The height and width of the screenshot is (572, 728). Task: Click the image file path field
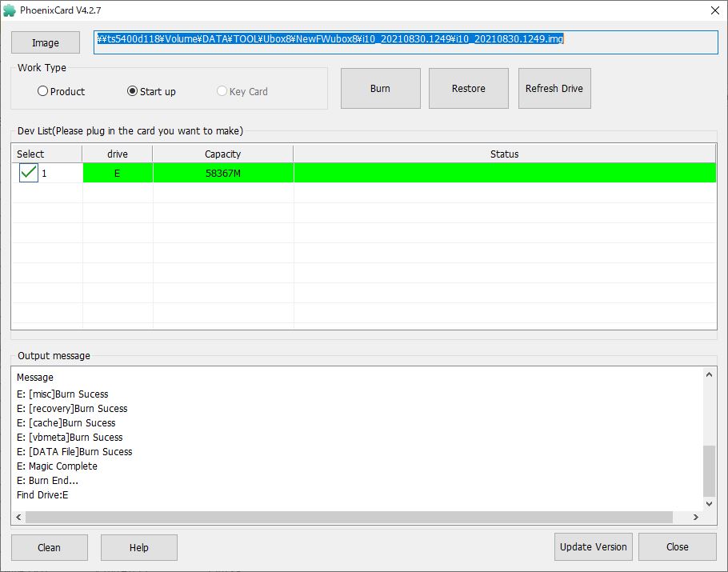point(406,42)
